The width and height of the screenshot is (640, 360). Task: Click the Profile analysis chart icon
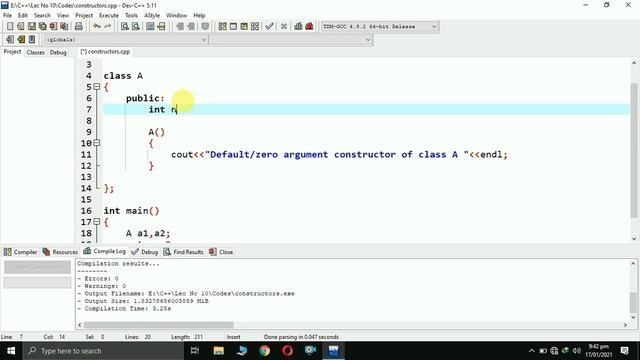coord(298,27)
